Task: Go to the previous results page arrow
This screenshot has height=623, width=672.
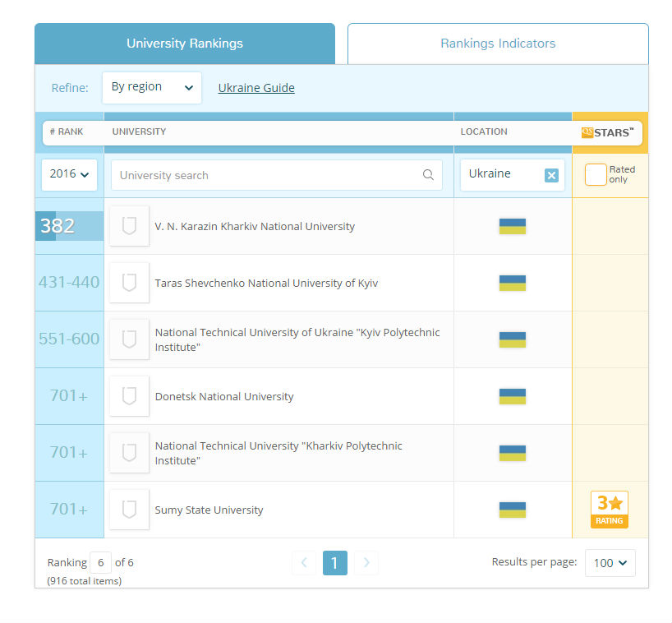Action: click(x=304, y=562)
